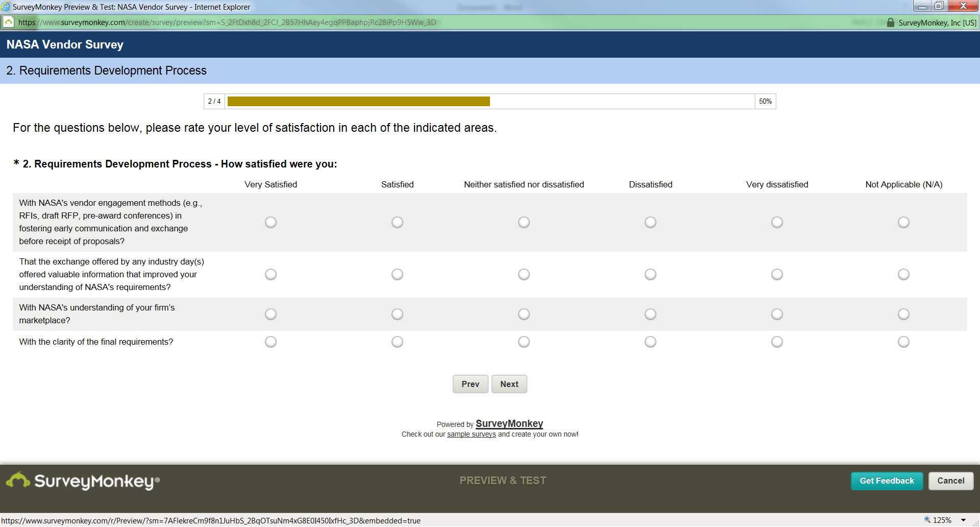The width and height of the screenshot is (980, 527).
Task: Advance with the Next button
Action: coord(509,384)
